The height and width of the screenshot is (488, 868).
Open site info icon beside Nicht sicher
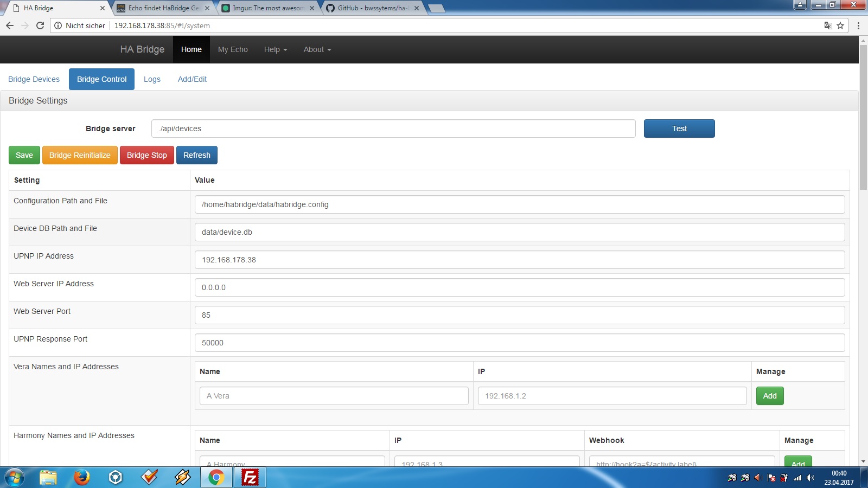coord(58,25)
